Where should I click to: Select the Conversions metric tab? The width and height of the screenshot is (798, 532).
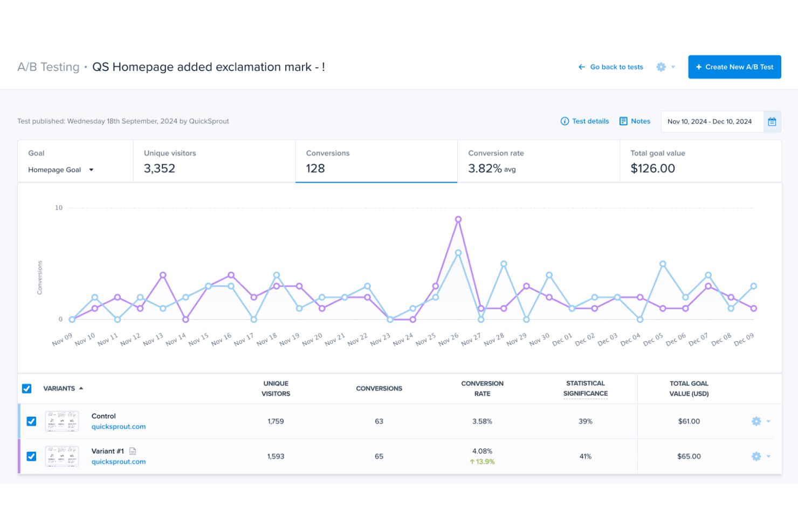(x=376, y=161)
